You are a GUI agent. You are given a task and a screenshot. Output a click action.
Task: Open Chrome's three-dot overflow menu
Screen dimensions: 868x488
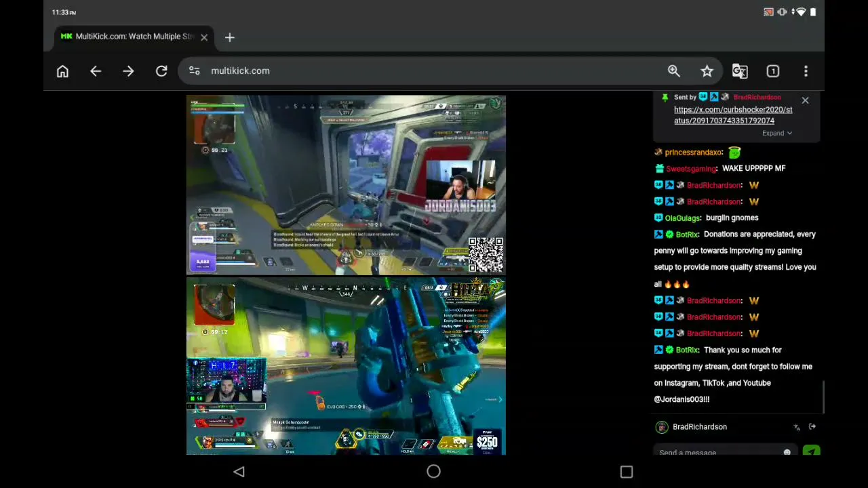[806, 71]
